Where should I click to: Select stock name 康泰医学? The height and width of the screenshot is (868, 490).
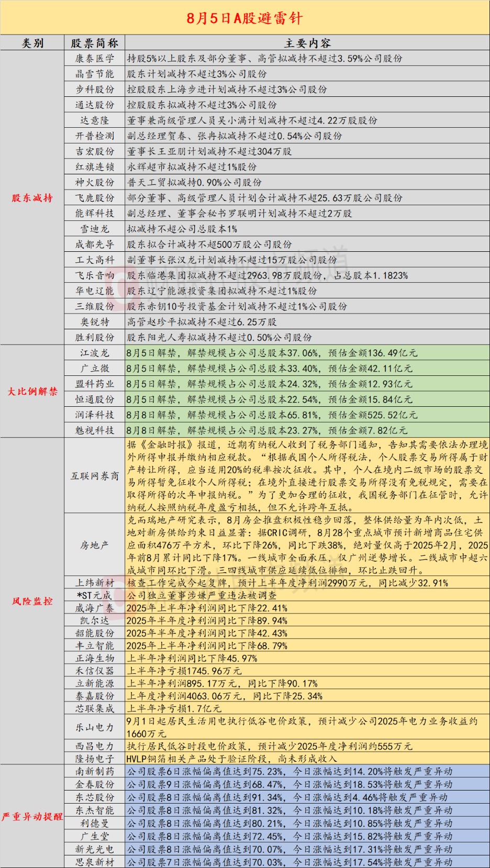[95, 59]
